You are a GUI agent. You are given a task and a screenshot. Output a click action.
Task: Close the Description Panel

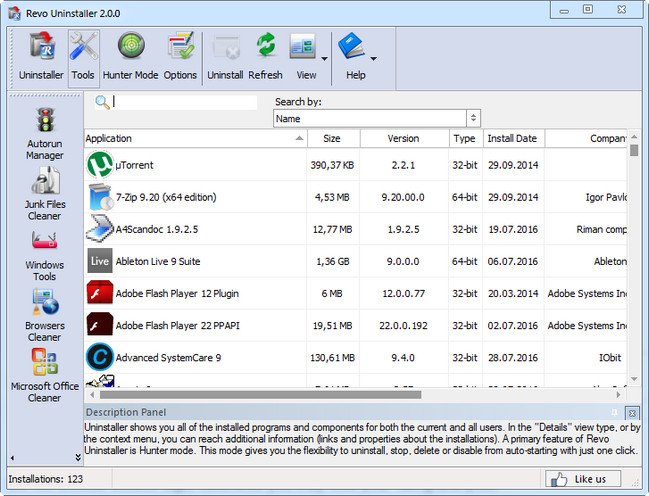[632, 413]
